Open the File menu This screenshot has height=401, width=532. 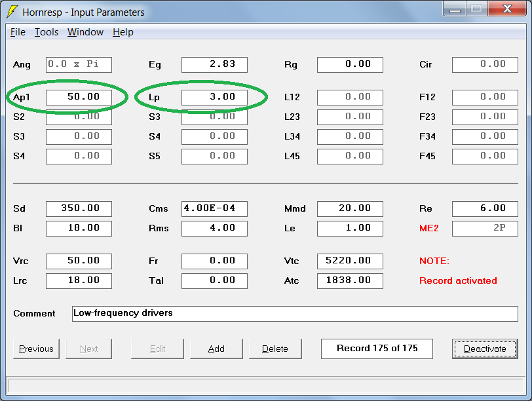click(x=18, y=32)
